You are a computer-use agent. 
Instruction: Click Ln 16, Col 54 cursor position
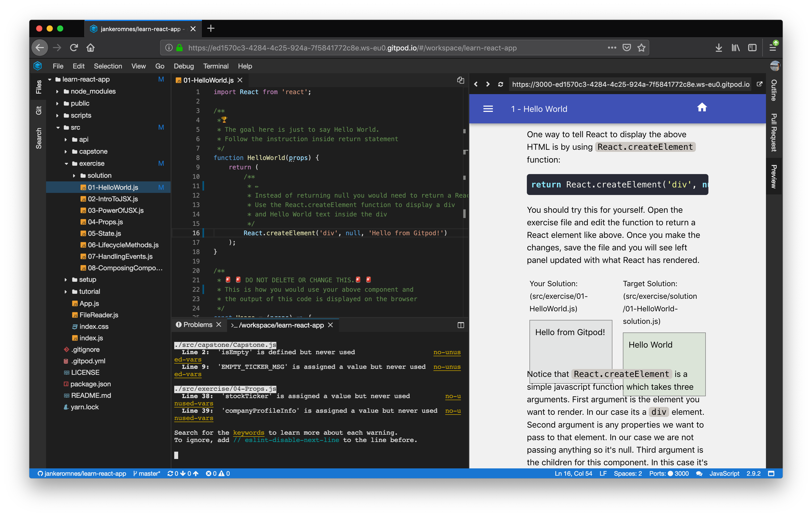click(573, 474)
